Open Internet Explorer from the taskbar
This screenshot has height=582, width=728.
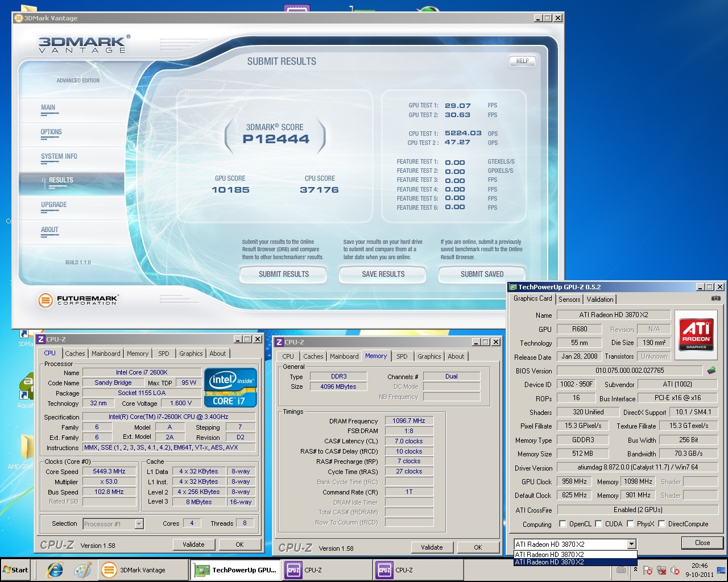click(x=55, y=570)
